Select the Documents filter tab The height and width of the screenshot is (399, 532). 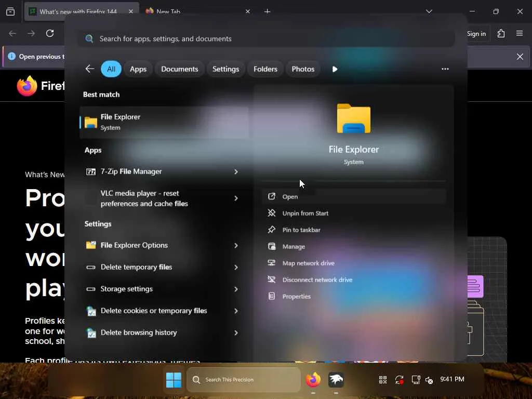(x=179, y=69)
